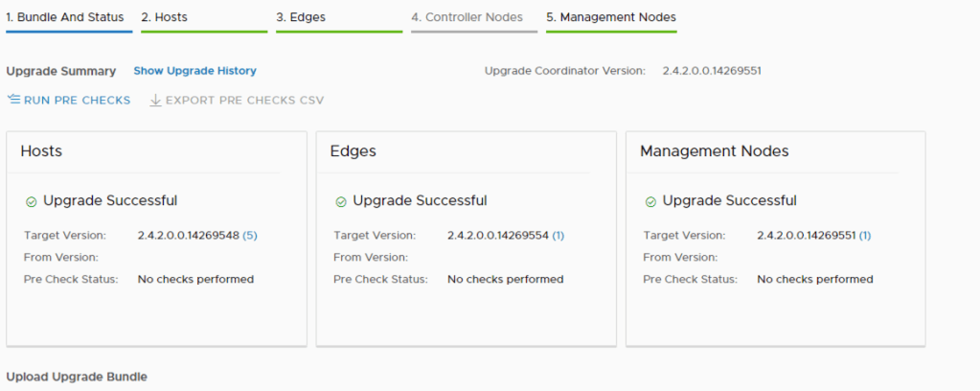Open the Hosts target version count (5)
The width and height of the screenshot is (980, 391).
point(250,235)
